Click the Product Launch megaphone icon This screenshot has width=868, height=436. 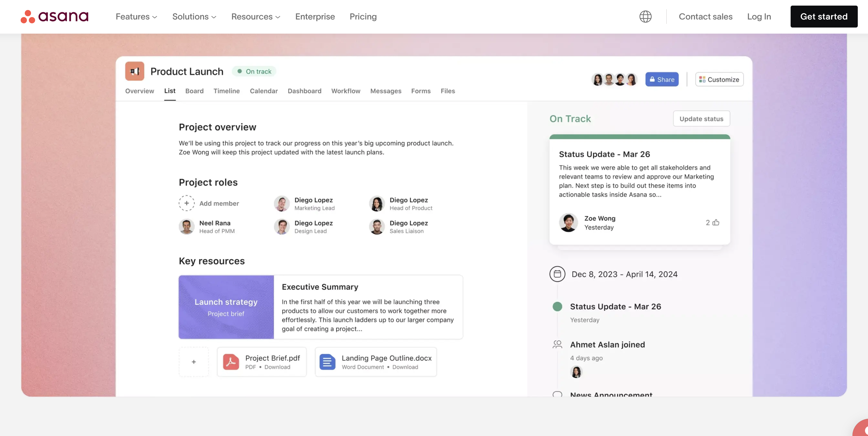coord(134,71)
